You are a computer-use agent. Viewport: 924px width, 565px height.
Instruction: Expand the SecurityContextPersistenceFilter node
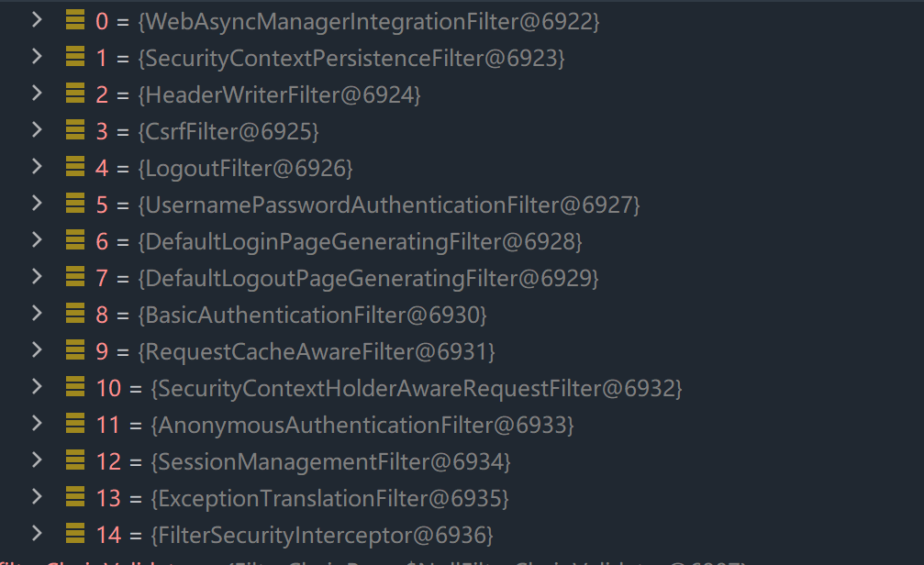pyautogui.click(x=37, y=57)
